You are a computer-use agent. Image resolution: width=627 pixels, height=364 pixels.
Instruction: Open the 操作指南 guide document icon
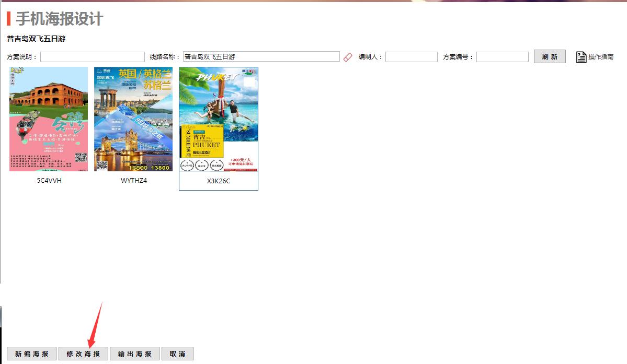click(x=581, y=57)
